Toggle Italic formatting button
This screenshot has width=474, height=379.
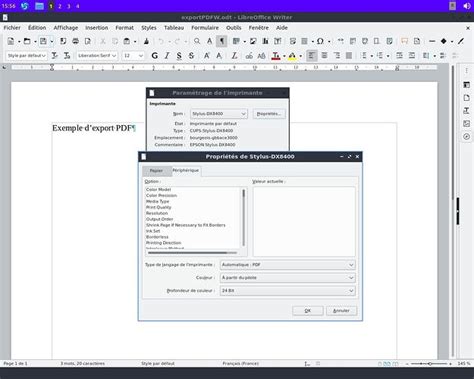[167, 56]
